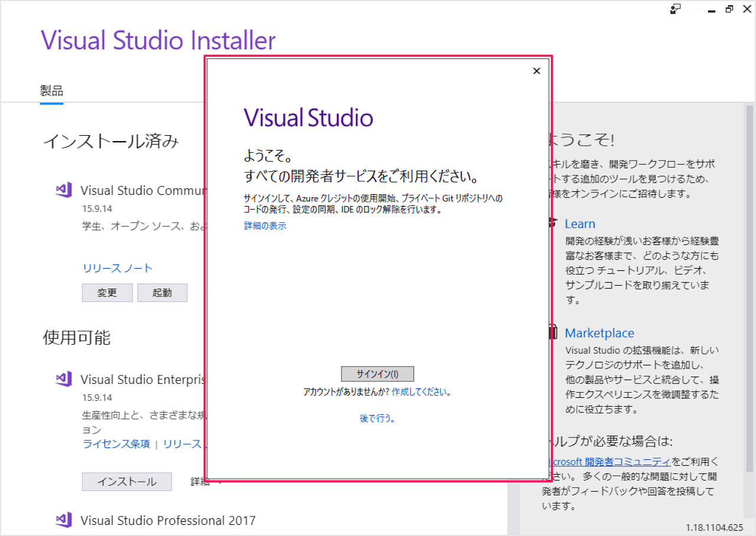Close the Visual Studio Installer window
The height and width of the screenshot is (536, 756).
tap(747, 9)
